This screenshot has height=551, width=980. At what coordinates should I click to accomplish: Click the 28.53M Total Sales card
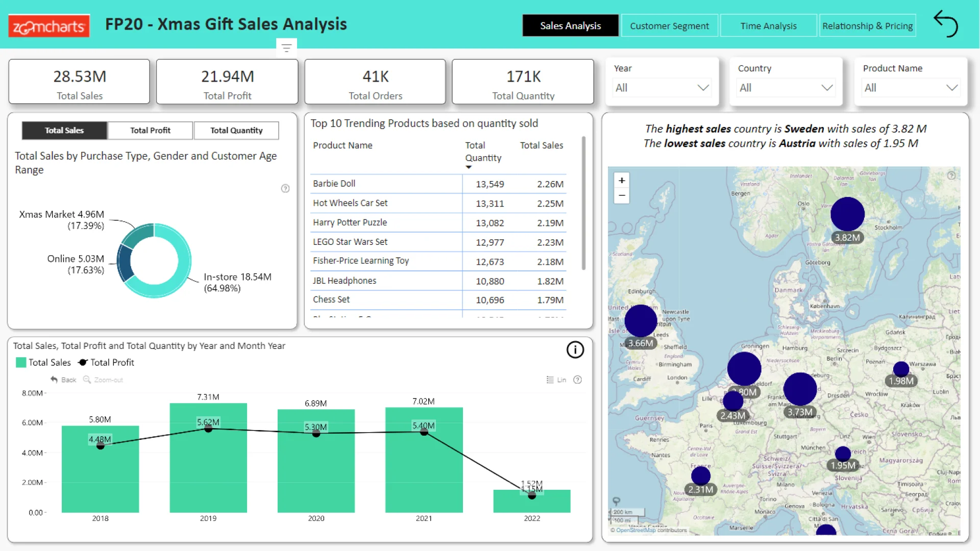(79, 82)
